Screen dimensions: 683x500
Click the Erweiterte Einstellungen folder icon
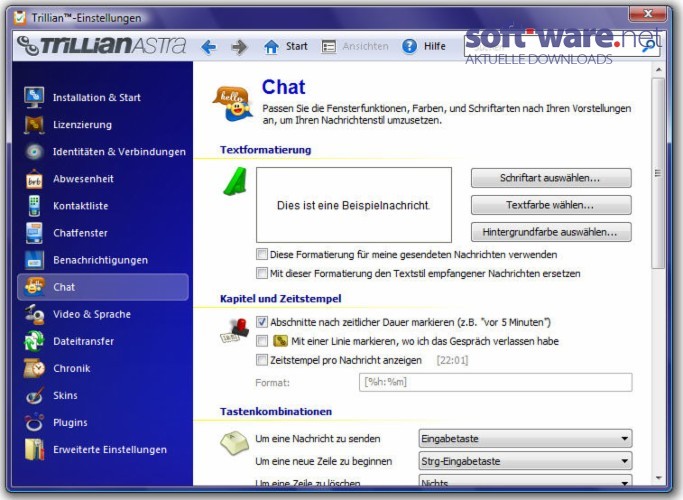(x=34, y=449)
